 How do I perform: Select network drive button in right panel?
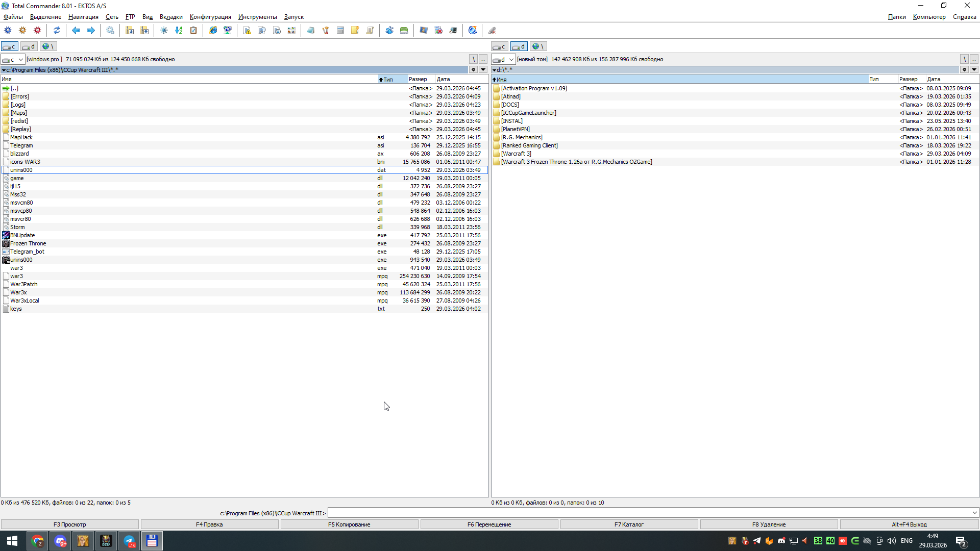(x=538, y=46)
